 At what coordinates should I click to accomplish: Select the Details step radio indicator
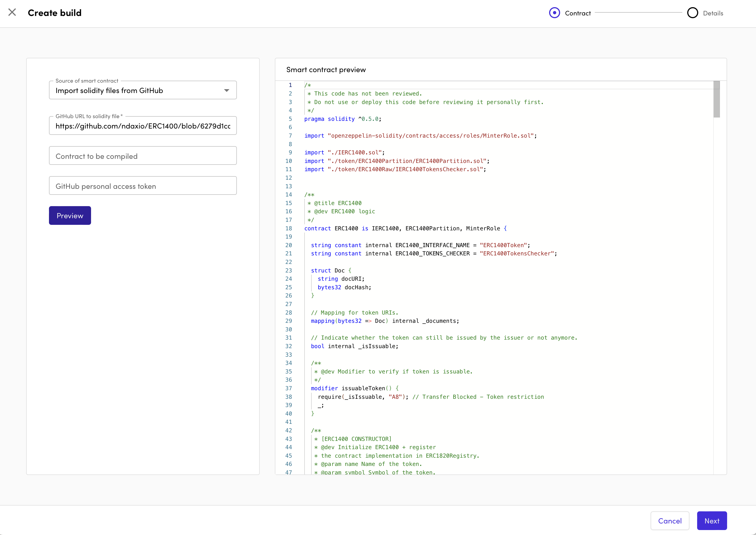click(692, 13)
